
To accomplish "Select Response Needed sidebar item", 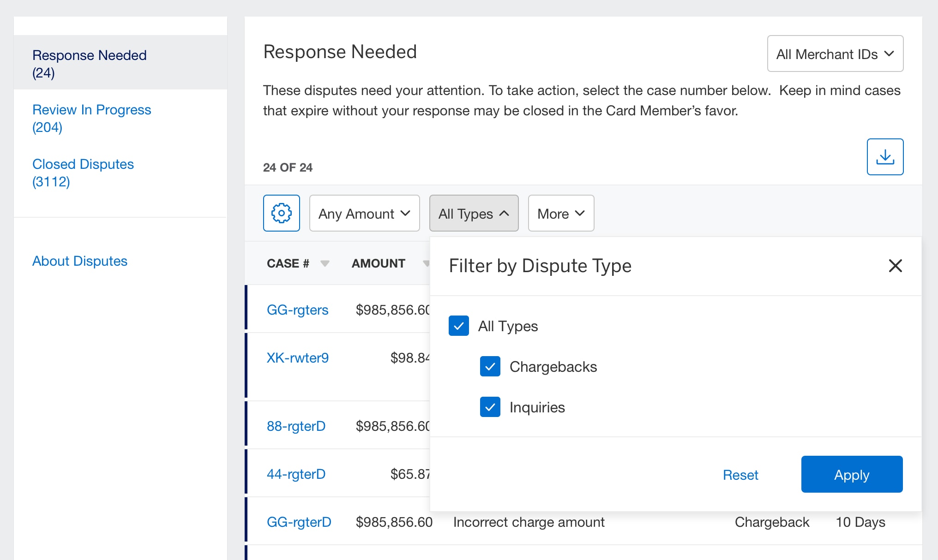I will (89, 64).
